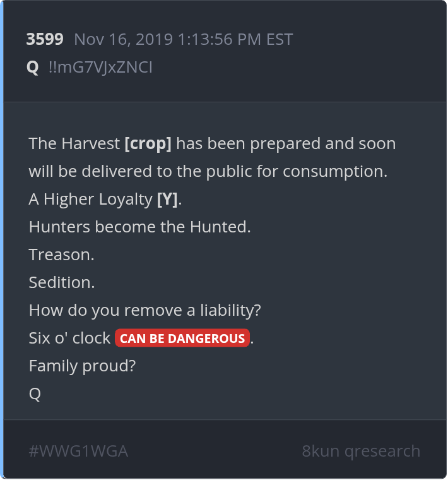Open the 8kun qresearch source link

(361, 451)
